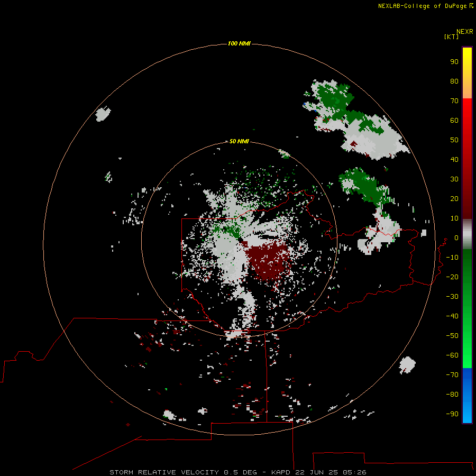Click the -90 value on velocity scale
This screenshot has height=476, width=476.
point(452,414)
